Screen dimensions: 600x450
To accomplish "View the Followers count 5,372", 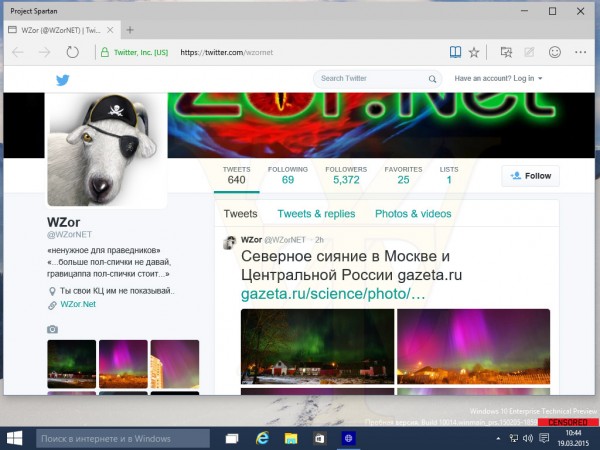I will [x=346, y=176].
